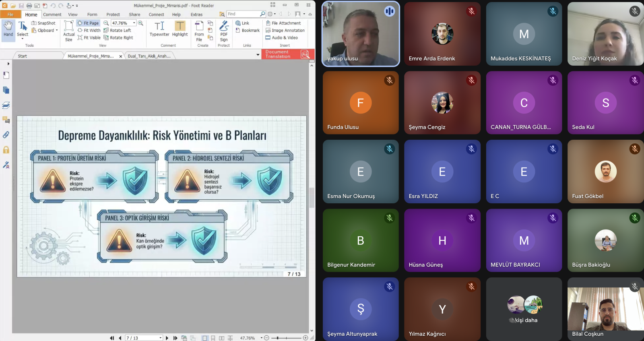Toggle single page view mode in status bar
Screen dimensions: 644x341
point(205,338)
